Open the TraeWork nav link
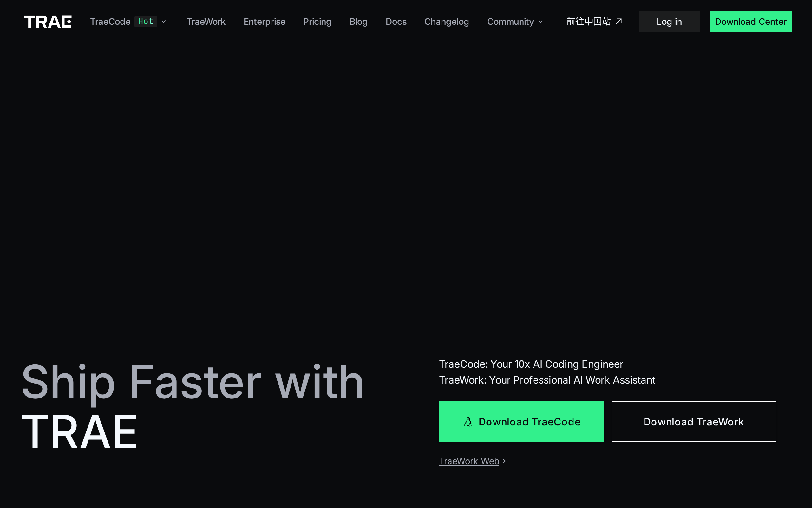Screen dimensions: 812x508 [x=206, y=22]
